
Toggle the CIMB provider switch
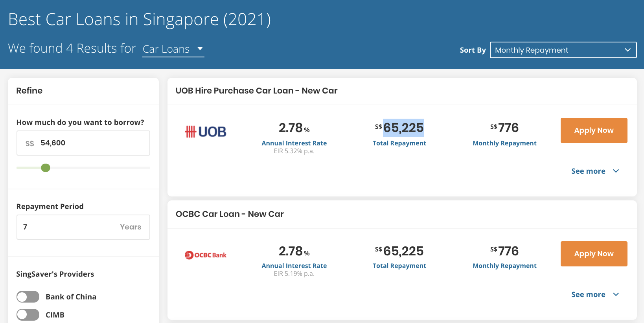[x=28, y=315]
